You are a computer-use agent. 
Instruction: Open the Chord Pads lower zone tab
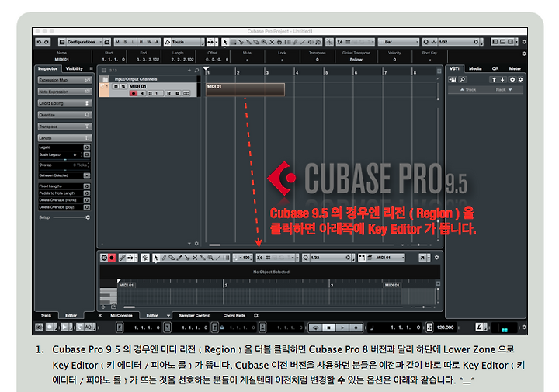coord(234,316)
